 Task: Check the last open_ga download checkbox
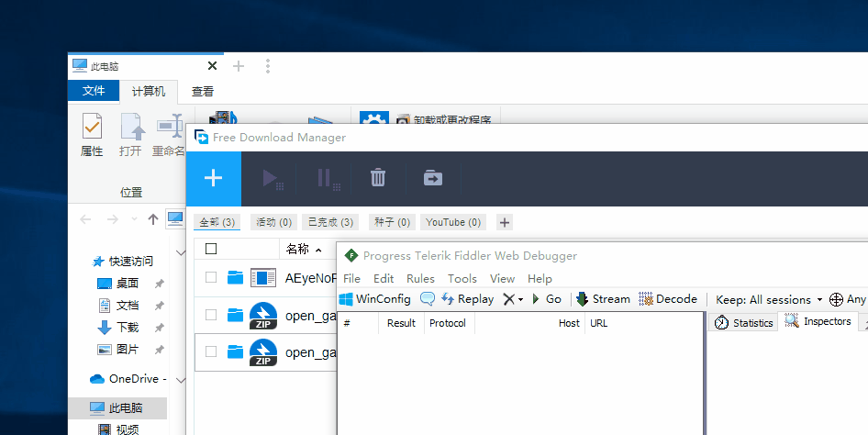tap(211, 351)
